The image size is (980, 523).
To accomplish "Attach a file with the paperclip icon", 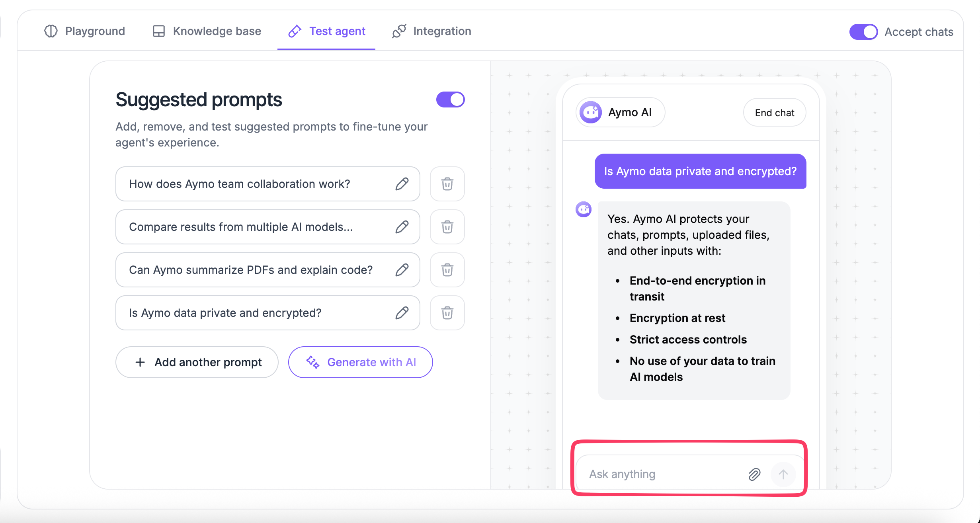I will [x=754, y=474].
